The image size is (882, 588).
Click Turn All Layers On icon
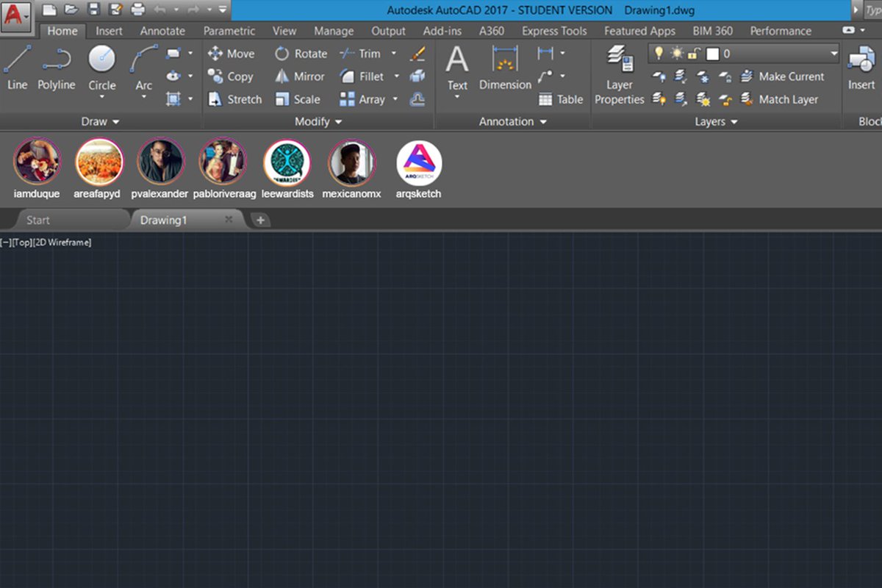click(x=659, y=99)
